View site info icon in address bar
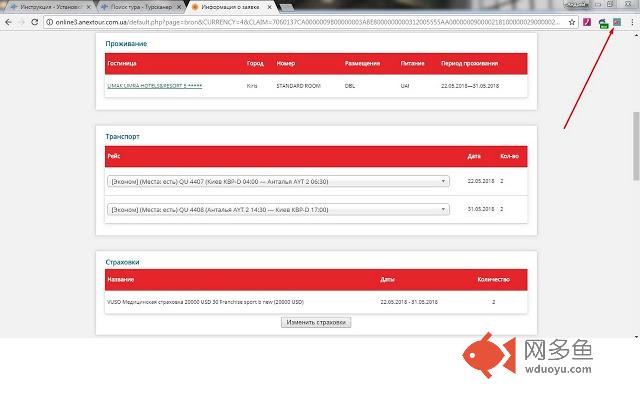 49,22
